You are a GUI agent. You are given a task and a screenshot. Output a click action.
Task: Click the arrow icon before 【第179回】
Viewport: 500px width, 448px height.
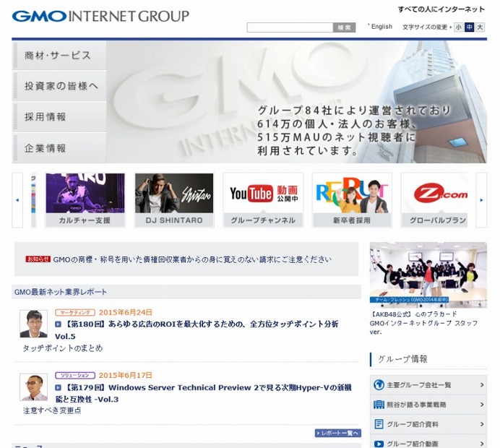[x=58, y=387]
